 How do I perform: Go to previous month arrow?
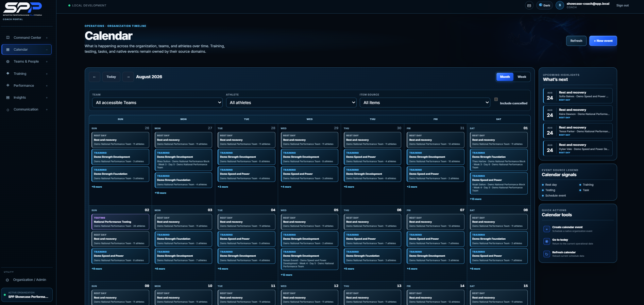[x=95, y=77]
